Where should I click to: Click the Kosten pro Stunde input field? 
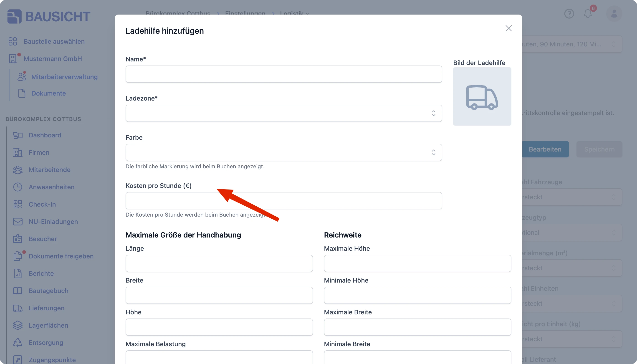pos(284,200)
